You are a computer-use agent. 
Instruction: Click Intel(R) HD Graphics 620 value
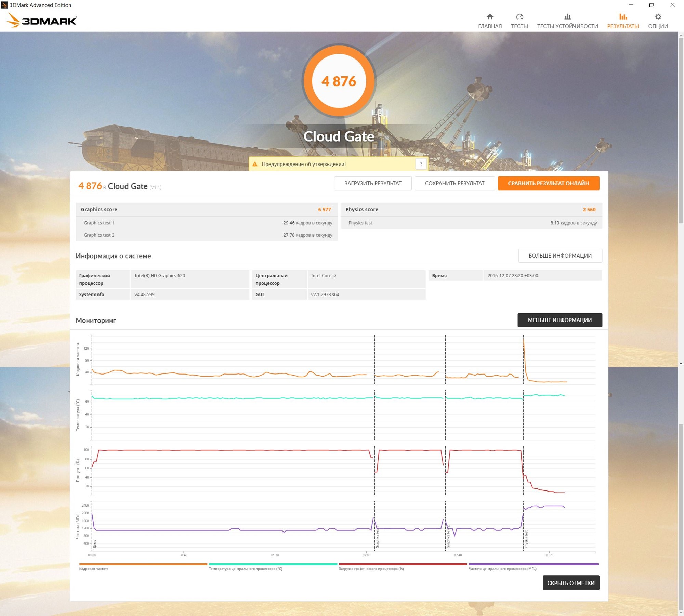(x=160, y=276)
